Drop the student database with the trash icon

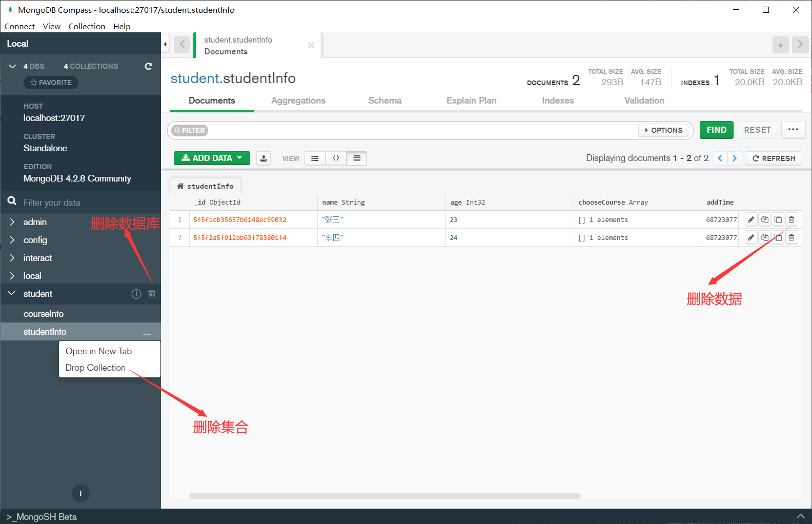(x=152, y=294)
